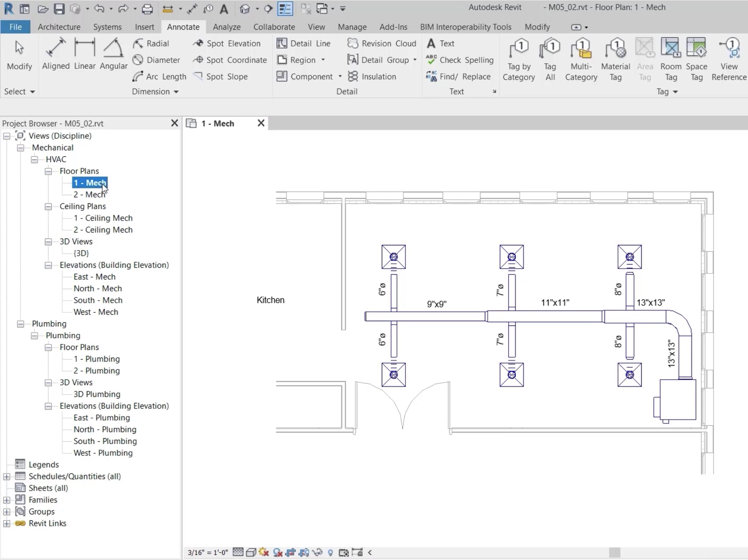The height and width of the screenshot is (560, 748).
Task: Toggle Sun Path off/on icon
Action: 264,552
